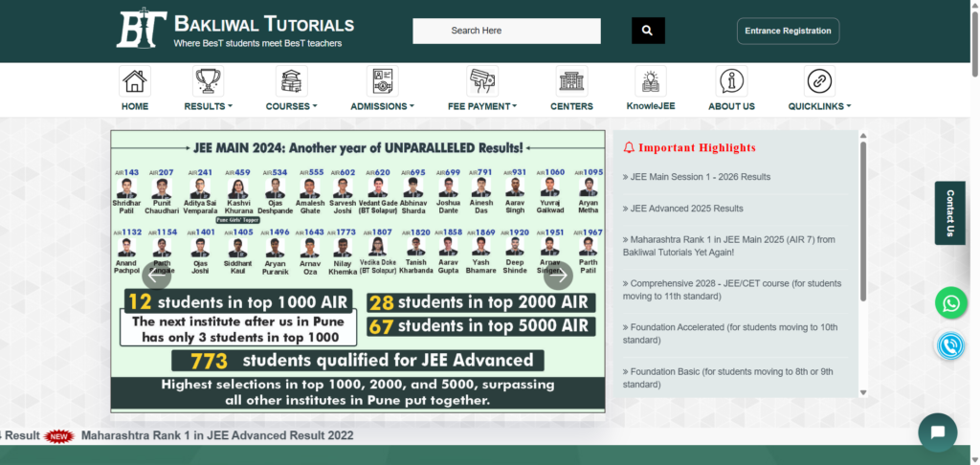Expand the FEE PAYMENT dropdown menu
This screenshot has height=465, width=980.
coord(482,106)
